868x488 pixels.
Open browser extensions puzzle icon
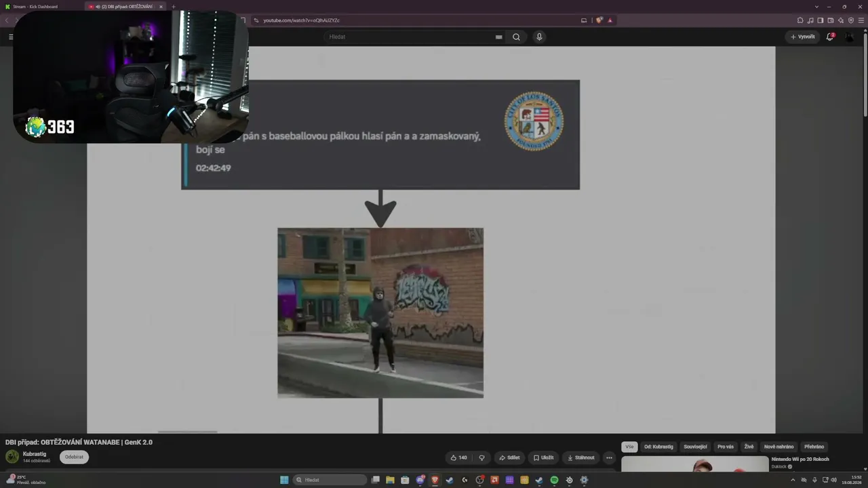coord(800,20)
